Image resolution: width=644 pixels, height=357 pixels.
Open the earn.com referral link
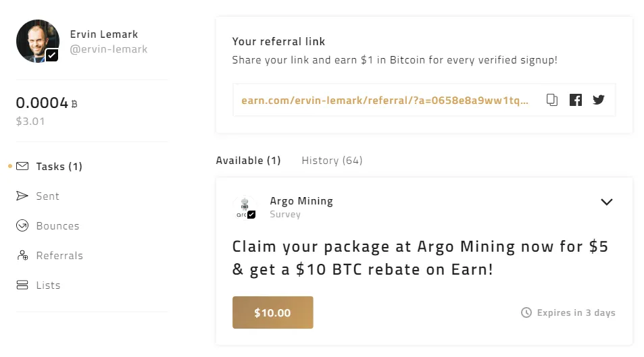coord(385,100)
